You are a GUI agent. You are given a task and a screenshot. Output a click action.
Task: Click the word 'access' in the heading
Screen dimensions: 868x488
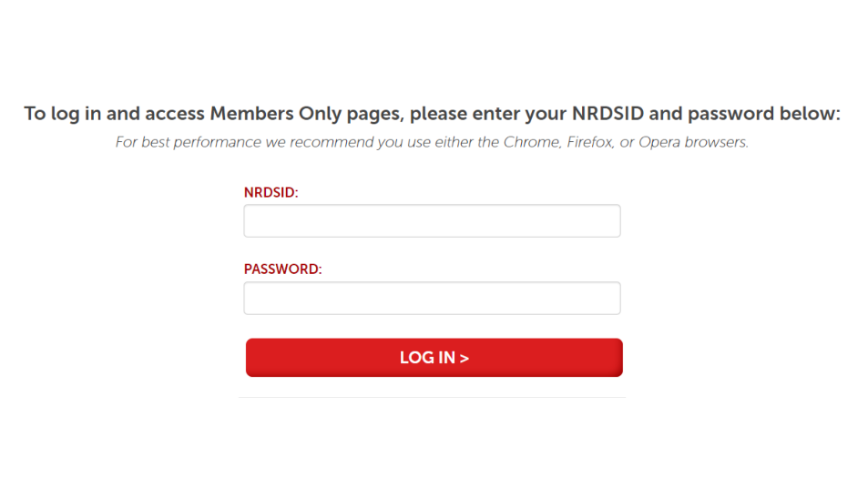174,114
